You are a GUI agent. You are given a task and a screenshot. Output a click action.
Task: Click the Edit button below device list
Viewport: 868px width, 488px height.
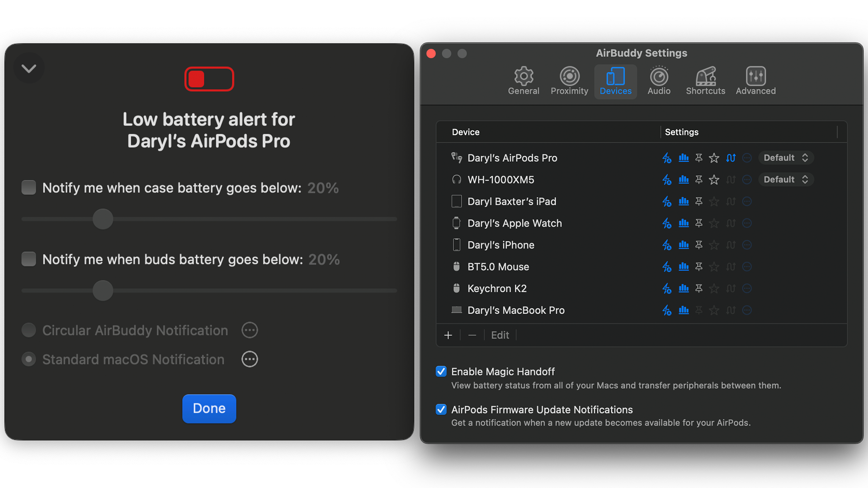[500, 335]
